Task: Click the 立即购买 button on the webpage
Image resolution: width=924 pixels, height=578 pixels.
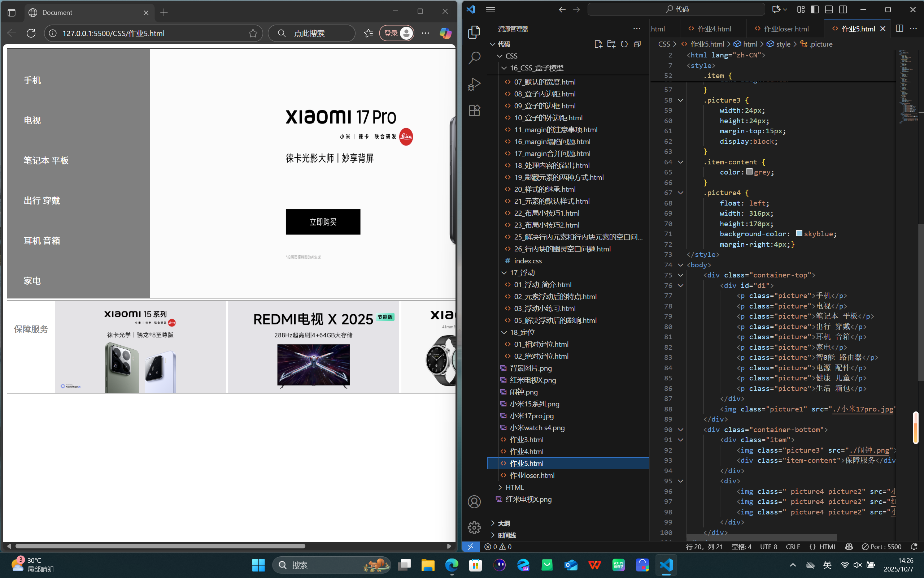Action: tap(323, 222)
